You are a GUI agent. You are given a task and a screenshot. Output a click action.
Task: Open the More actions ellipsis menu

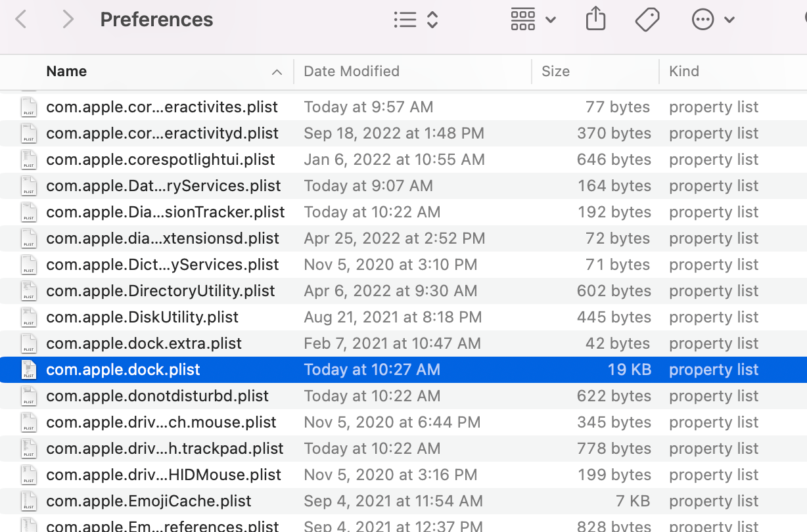[x=713, y=20]
